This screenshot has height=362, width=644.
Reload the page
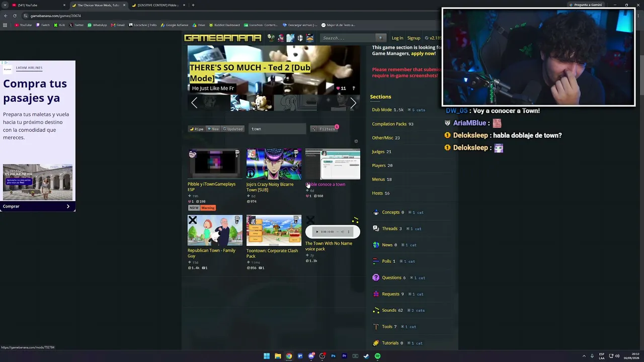click(x=15, y=16)
